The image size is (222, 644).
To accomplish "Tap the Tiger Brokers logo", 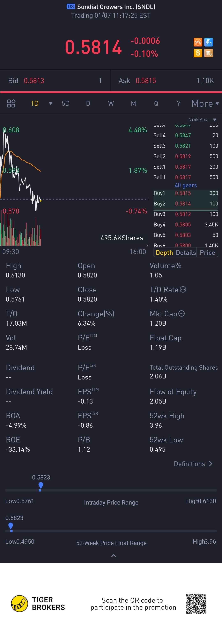I will [x=20, y=603].
